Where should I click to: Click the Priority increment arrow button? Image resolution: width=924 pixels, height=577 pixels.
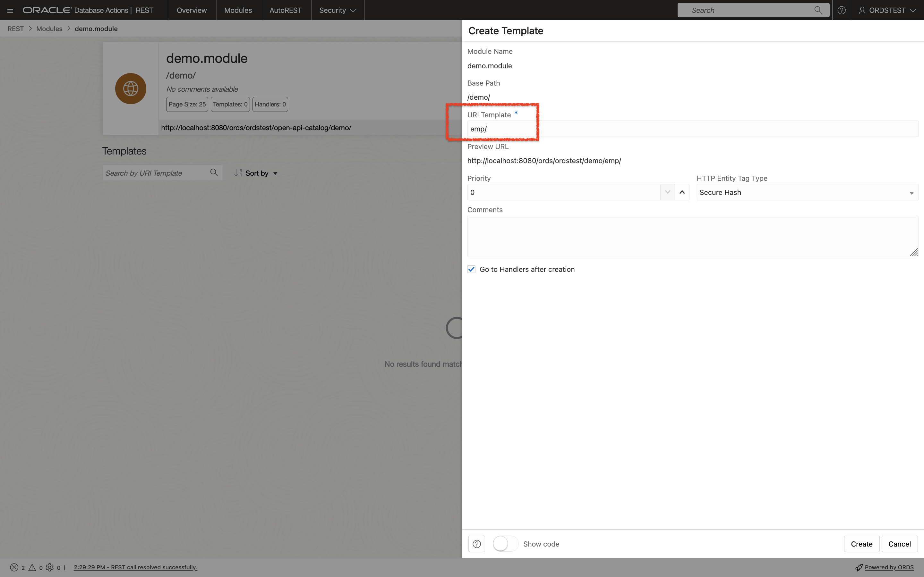coord(682,192)
